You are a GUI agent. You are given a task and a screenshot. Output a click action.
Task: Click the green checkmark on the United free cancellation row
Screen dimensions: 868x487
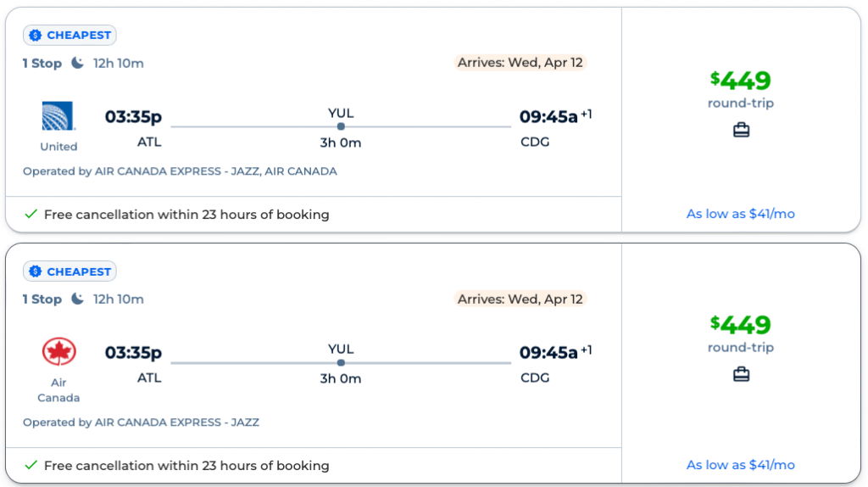click(31, 215)
